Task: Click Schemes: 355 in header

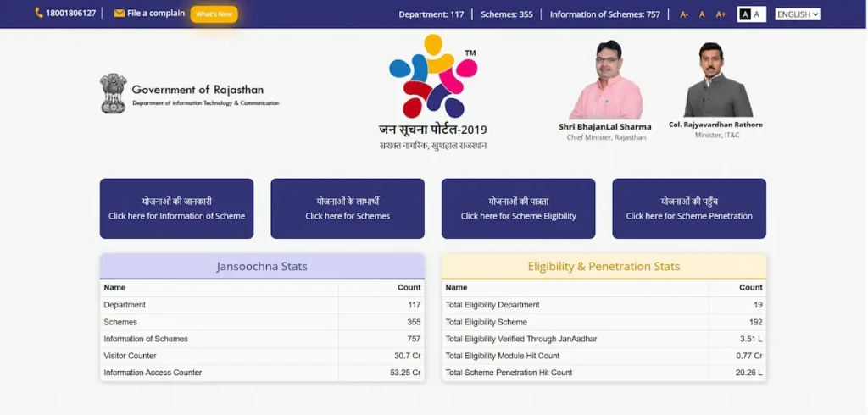Action: (x=507, y=14)
